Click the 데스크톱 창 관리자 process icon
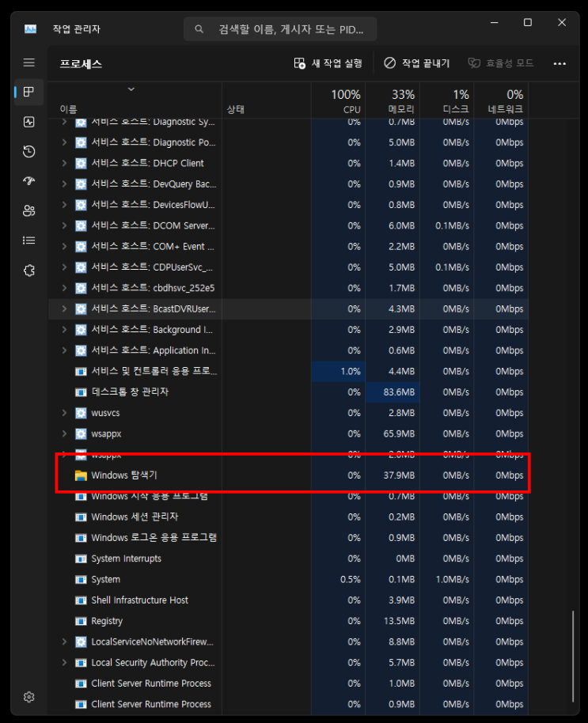Image resolution: width=588 pixels, height=723 pixels. click(x=81, y=392)
